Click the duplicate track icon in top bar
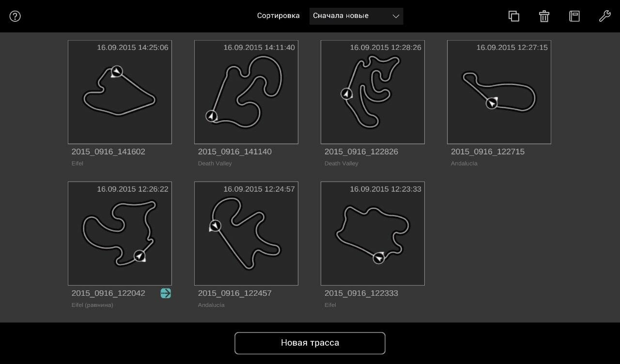The height and width of the screenshot is (364, 620). point(514,16)
